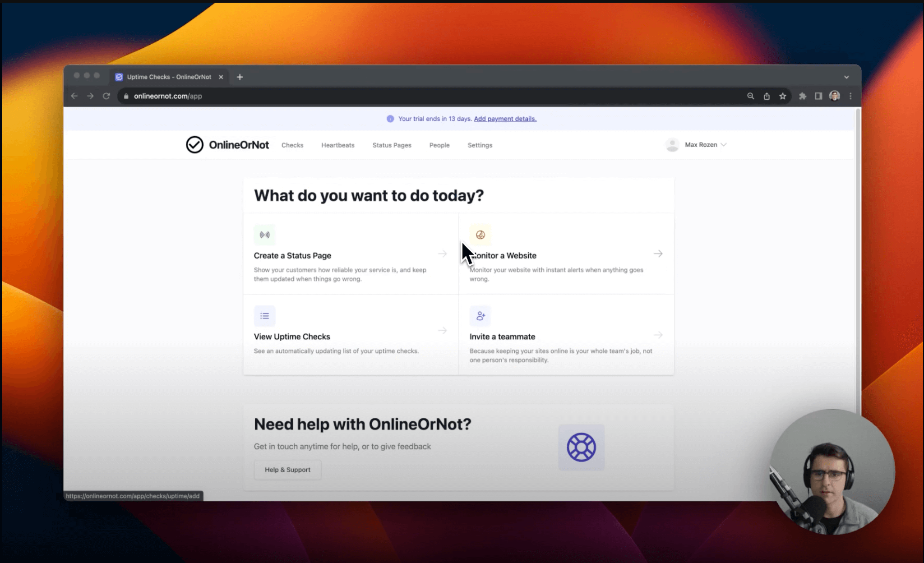Click the Heartbeats signal icon in nav
The width and height of the screenshot is (924, 563).
pos(337,144)
